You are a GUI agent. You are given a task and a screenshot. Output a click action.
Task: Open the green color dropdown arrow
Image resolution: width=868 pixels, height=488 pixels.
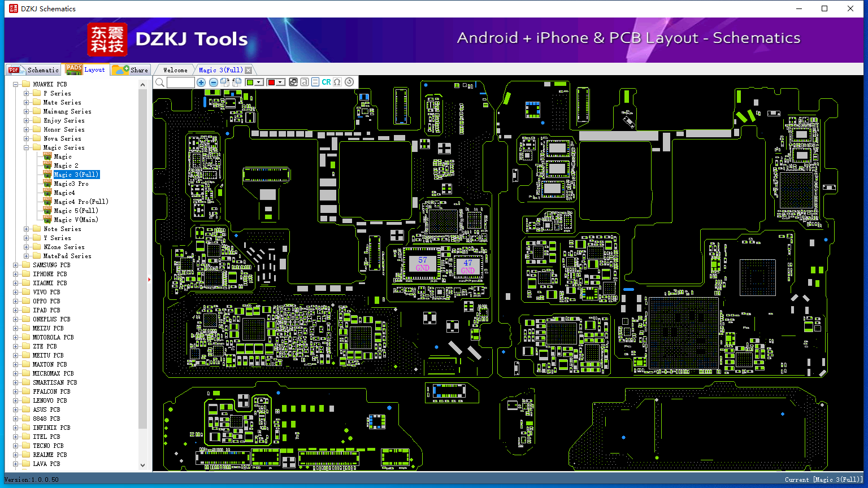(259, 82)
